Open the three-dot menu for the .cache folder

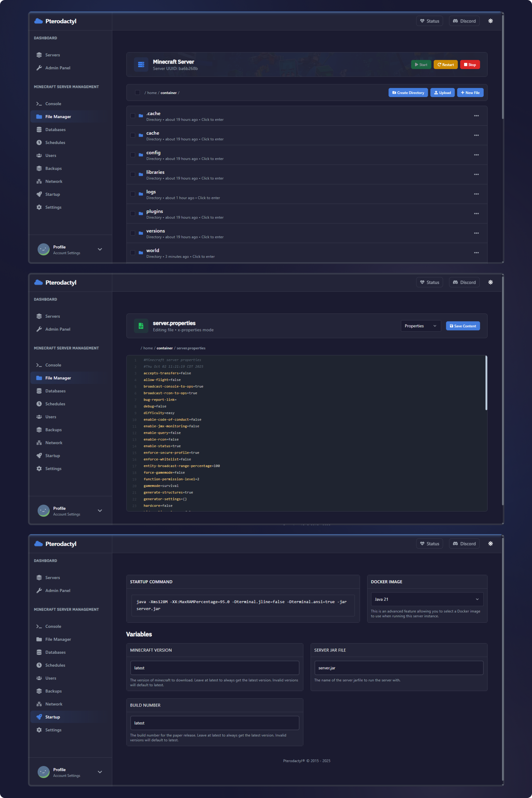click(x=476, y=116)
